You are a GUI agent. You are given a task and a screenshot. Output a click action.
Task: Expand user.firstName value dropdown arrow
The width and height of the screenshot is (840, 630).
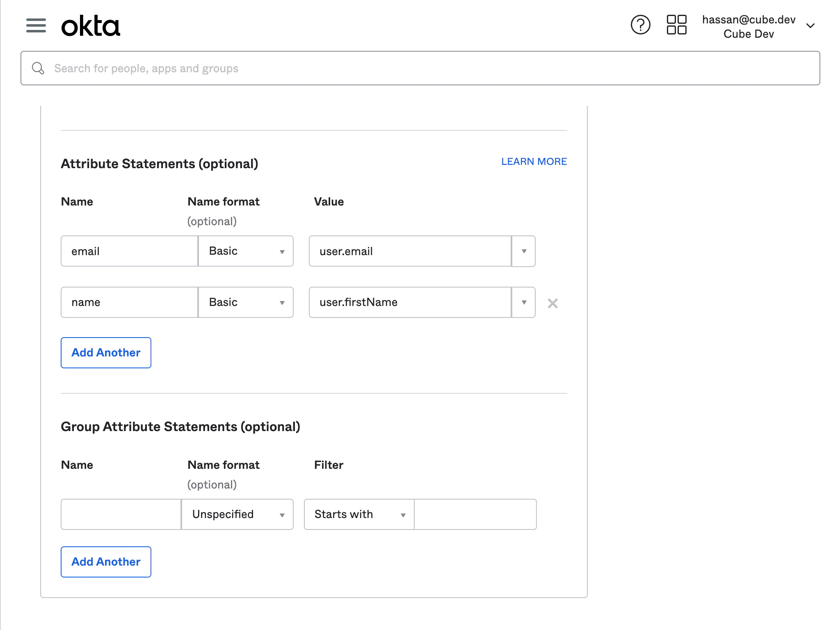(523, 302)
